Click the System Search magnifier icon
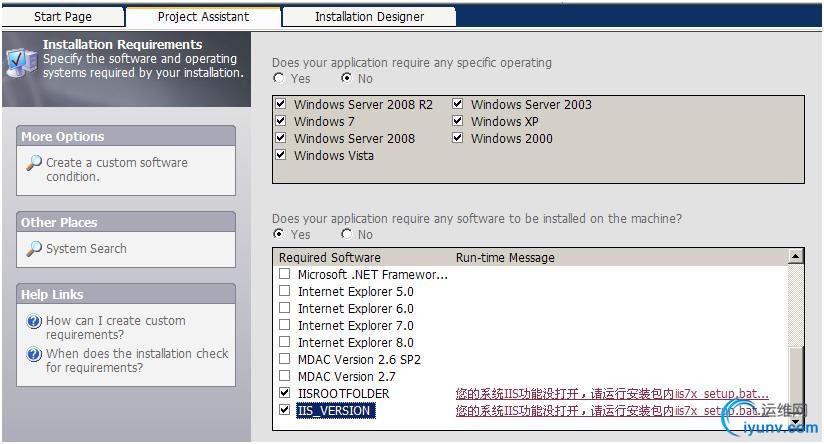 34,249
